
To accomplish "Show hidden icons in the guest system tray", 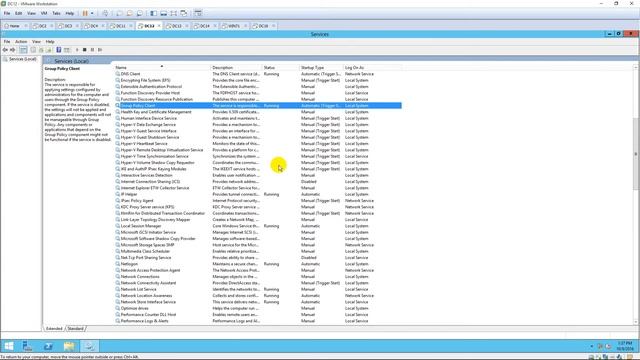I will click(x=592, y=347).
